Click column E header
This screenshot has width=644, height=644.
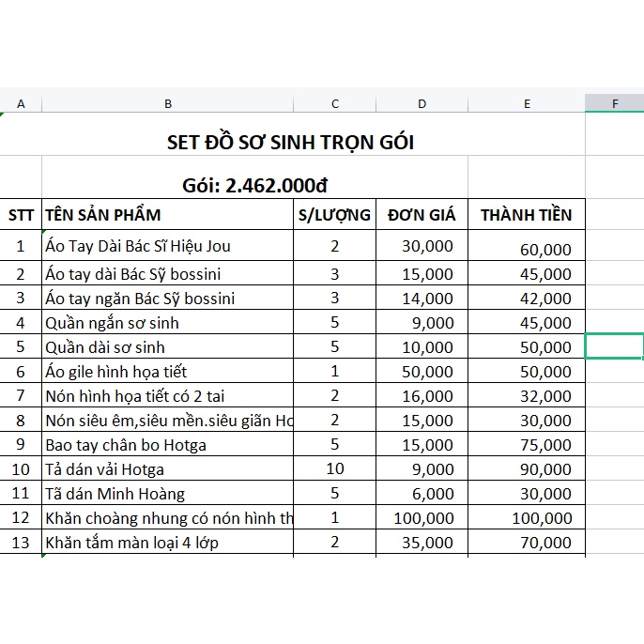click(x=526, y=103)
